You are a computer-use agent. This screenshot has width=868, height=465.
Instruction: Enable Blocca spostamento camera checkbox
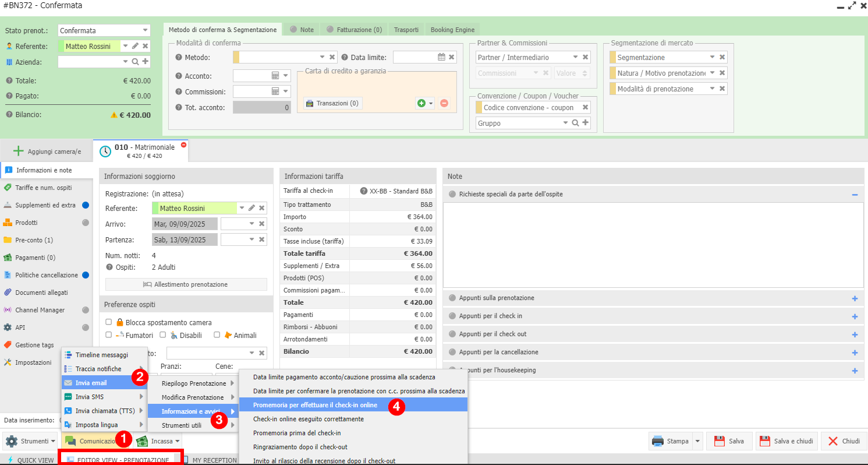click(109, 322)
